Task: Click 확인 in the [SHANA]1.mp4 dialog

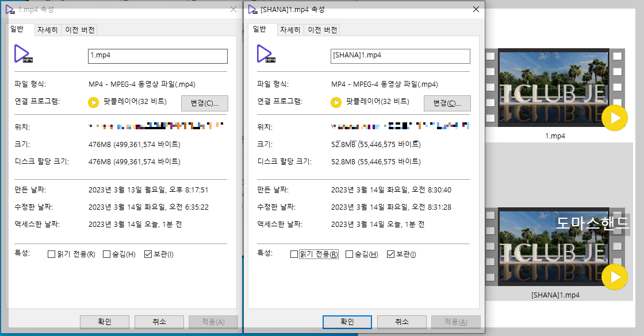Action: pos(347,322)
